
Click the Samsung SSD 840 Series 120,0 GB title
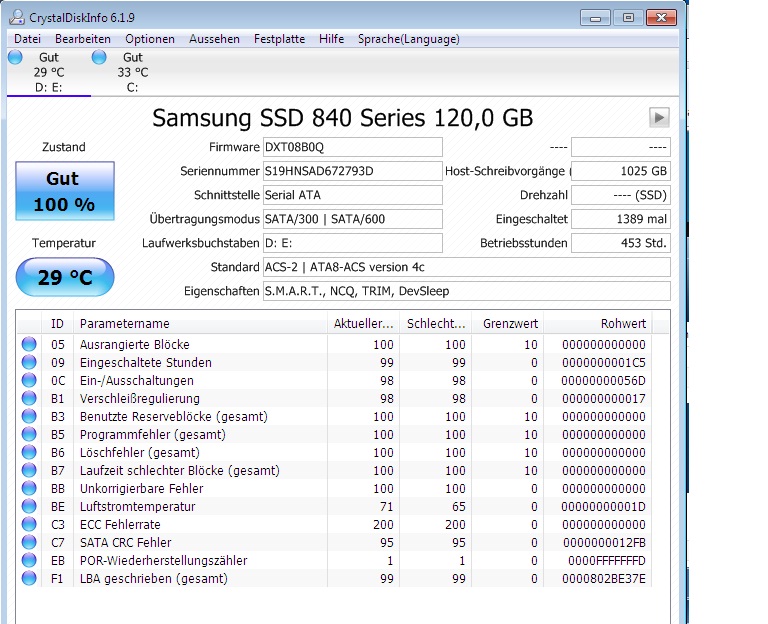click(342, 118)
